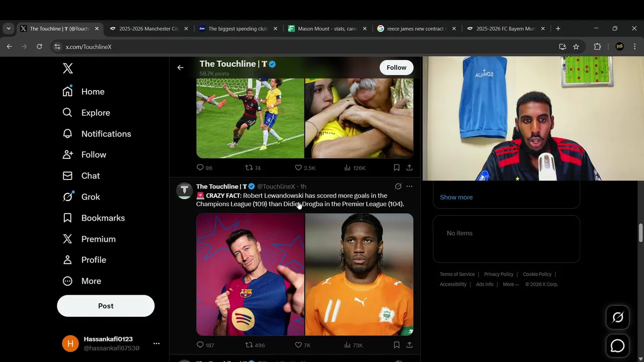Share the Lewandowski Drogba post
The image size is (644, 362).
tap(410, 345)
